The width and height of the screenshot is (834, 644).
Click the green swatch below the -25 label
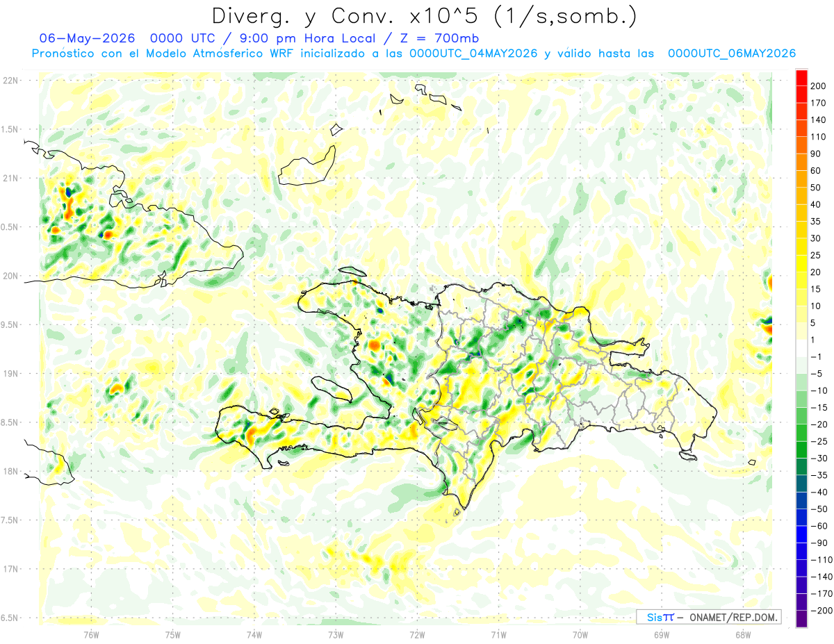point(801,449)
